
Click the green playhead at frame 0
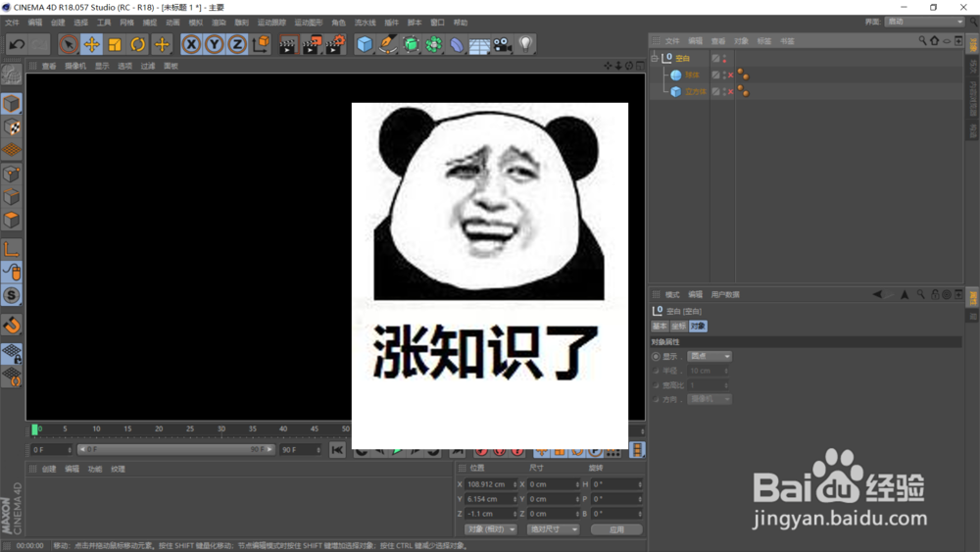point(34,429)
